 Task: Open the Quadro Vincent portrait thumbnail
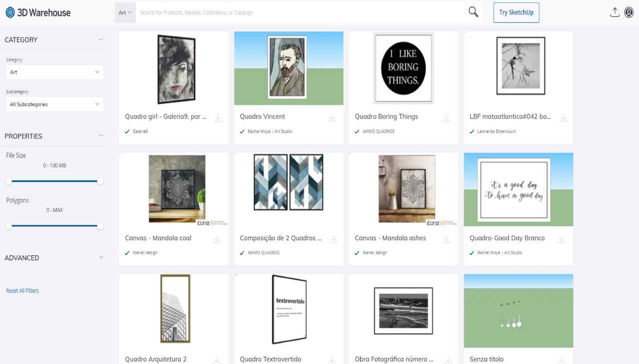point(289,68)
